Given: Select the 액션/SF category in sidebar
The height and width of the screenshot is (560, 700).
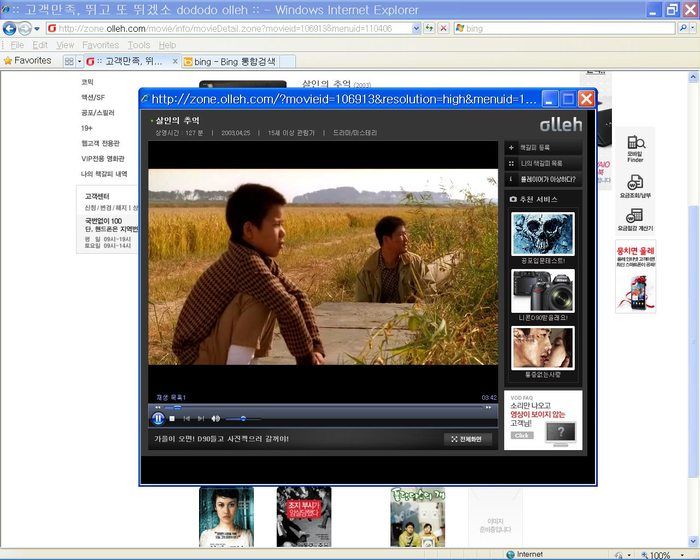Looking at the screenshot, I should [93, 97].
